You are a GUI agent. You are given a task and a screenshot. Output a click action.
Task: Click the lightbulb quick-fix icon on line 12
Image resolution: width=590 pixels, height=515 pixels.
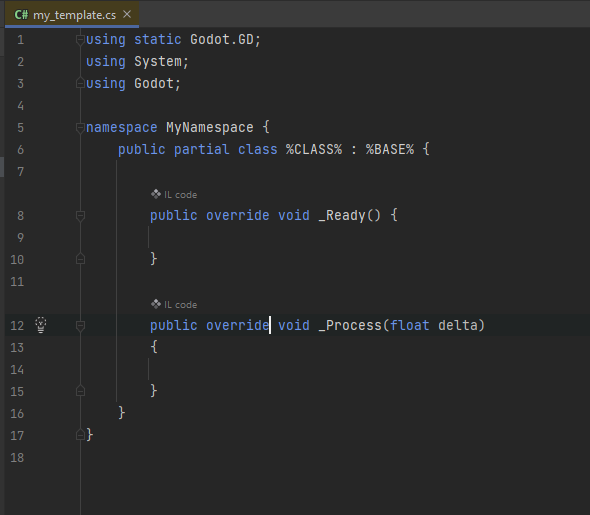click(x=41, y=325)
